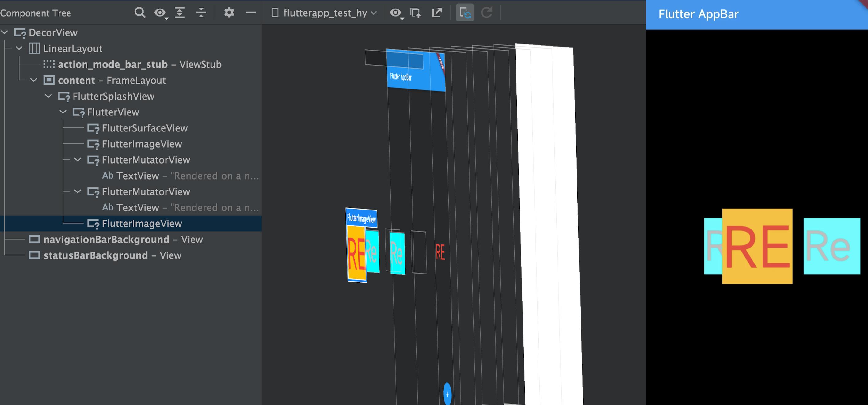Click the export snapshot icon

click(437, 13)
